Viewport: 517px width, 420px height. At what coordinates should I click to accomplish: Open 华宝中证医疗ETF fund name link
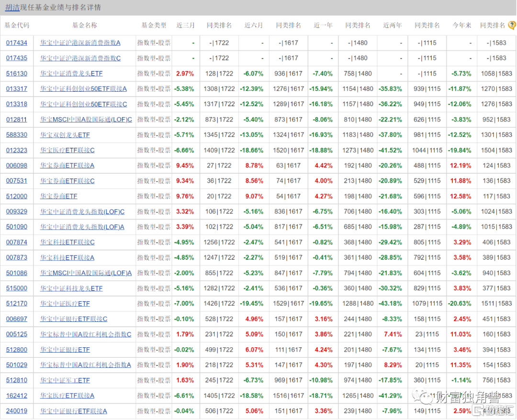(65, 303)
